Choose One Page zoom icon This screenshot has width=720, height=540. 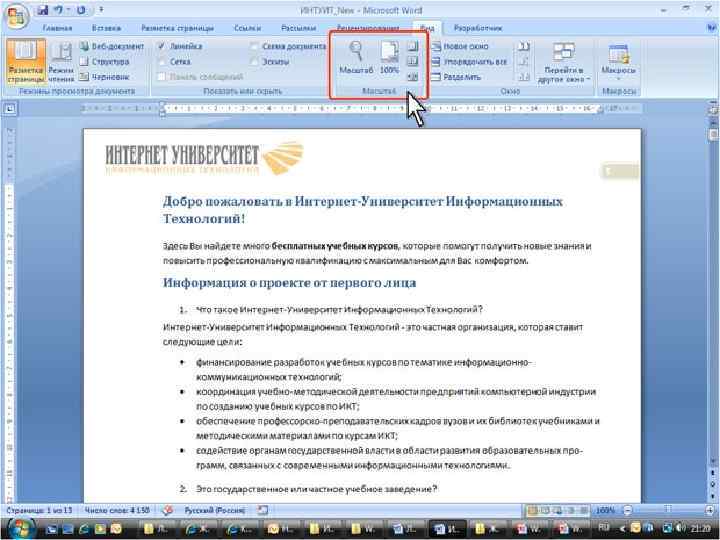click(x=413, y=46)
